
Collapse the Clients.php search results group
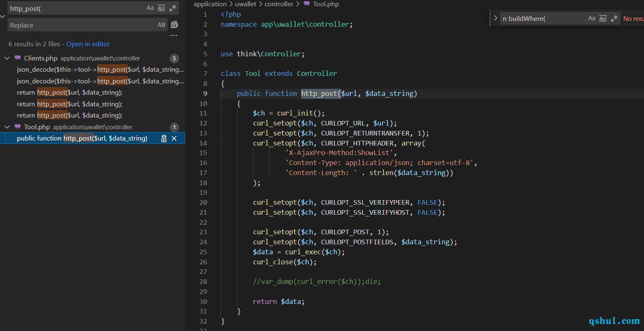(x=7, y=58)
